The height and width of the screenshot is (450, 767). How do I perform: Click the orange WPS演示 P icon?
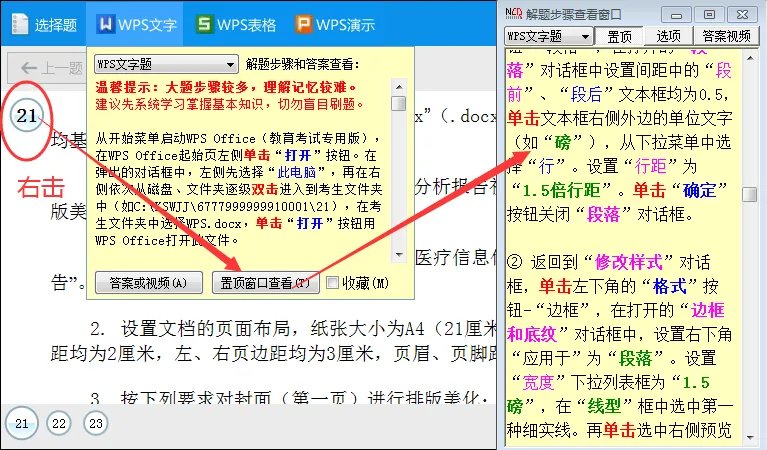(303, 23)
